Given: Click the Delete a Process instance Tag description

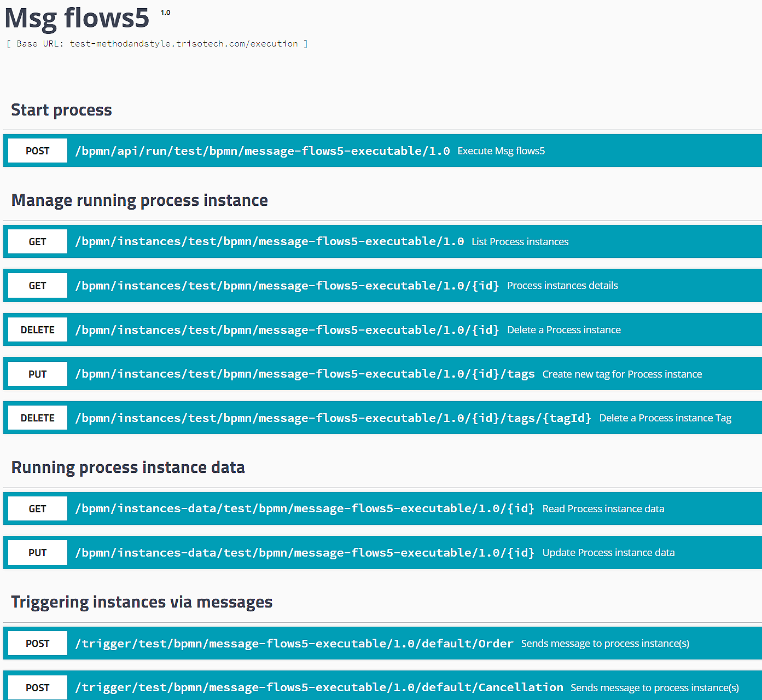Looking at the screenshot, I should click(x=665, y=418).
